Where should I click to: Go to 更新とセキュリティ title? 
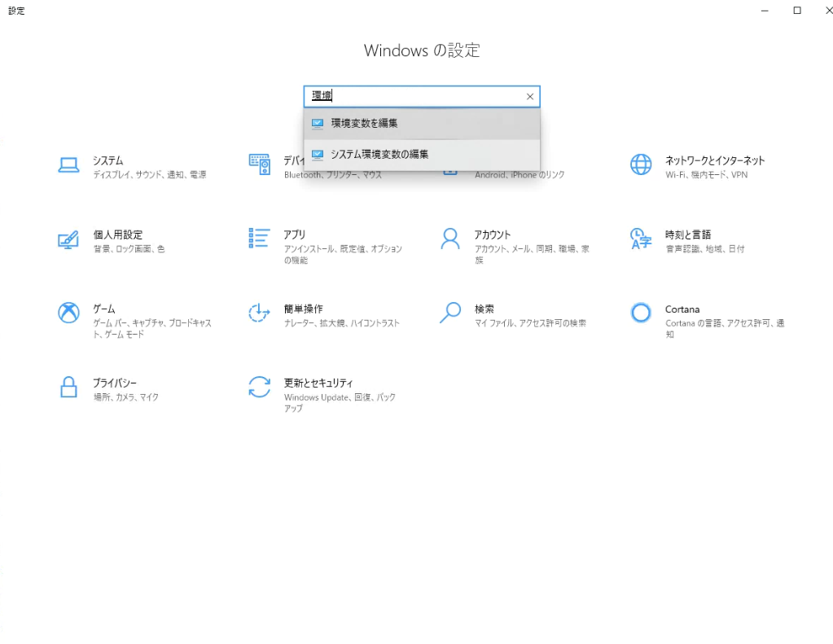318,383
